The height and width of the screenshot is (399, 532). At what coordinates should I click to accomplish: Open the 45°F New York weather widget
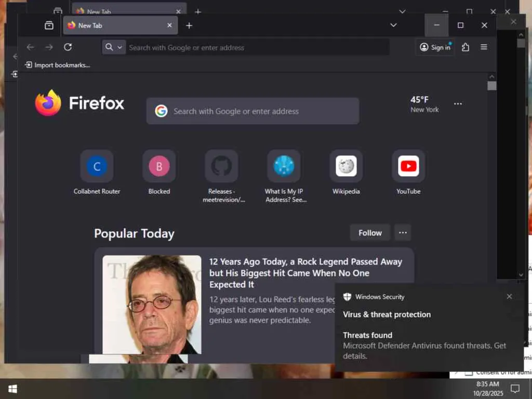coord(424,104)
